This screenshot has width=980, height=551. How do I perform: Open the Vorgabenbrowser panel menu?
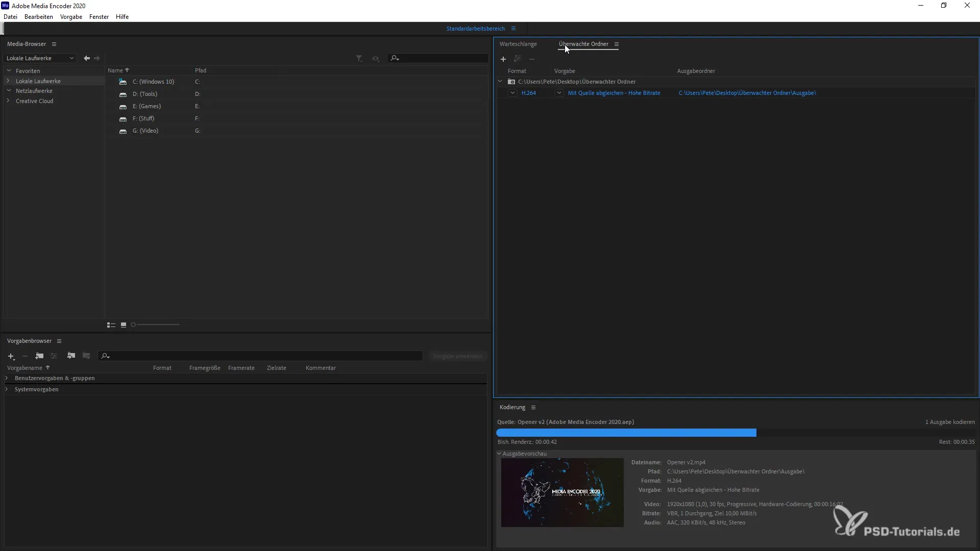tap(59, 341)
